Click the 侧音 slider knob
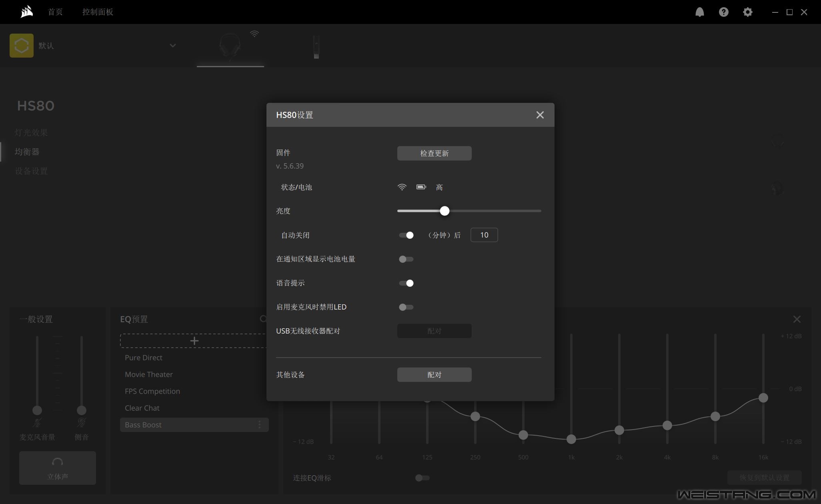The width and height of the screenshot is (821, 504). [x=81, y=410]
